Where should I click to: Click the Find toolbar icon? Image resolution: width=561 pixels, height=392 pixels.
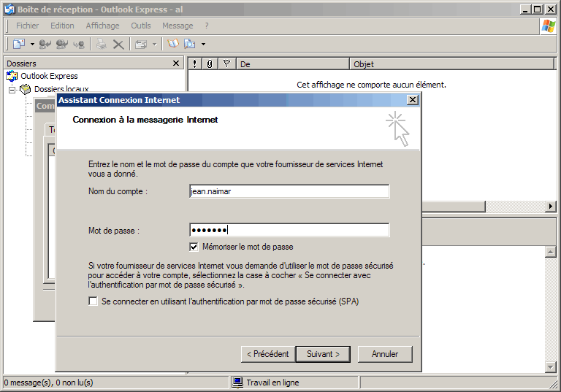(x=190, y=45)
